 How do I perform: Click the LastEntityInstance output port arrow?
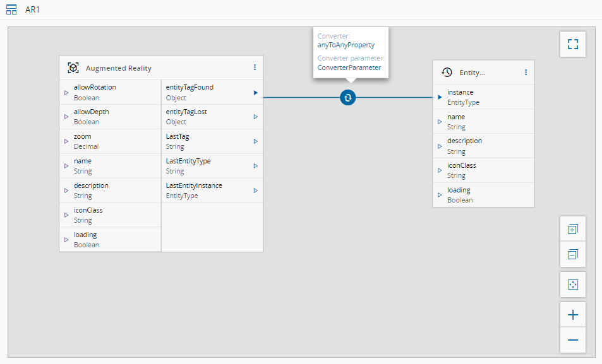pyautogui.click(x=255, y=191)
